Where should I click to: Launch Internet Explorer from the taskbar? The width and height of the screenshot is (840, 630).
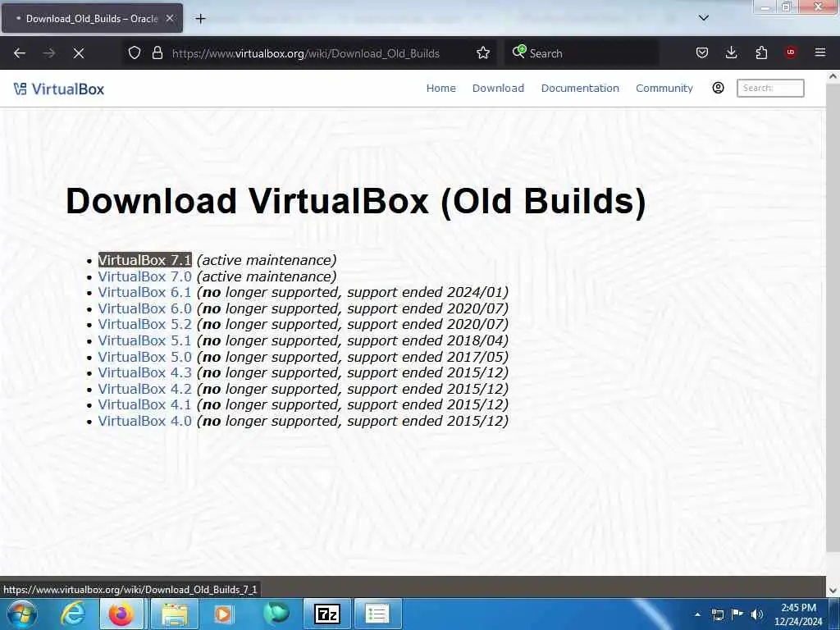73,614
